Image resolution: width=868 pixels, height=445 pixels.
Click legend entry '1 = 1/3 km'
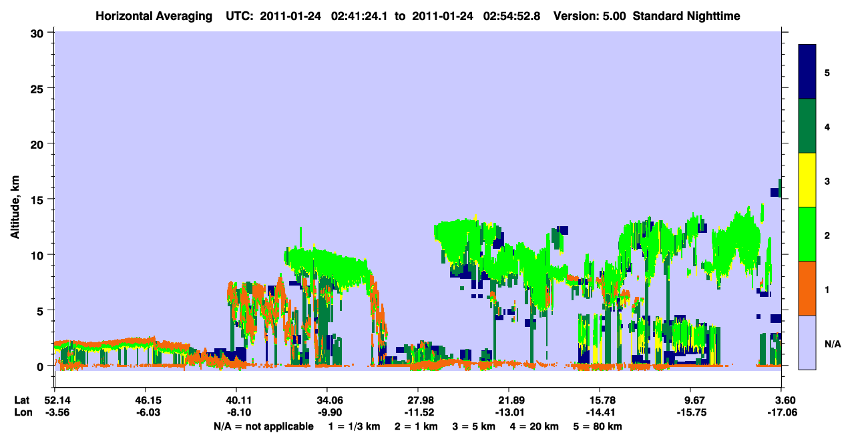click(x=353, y=426)
